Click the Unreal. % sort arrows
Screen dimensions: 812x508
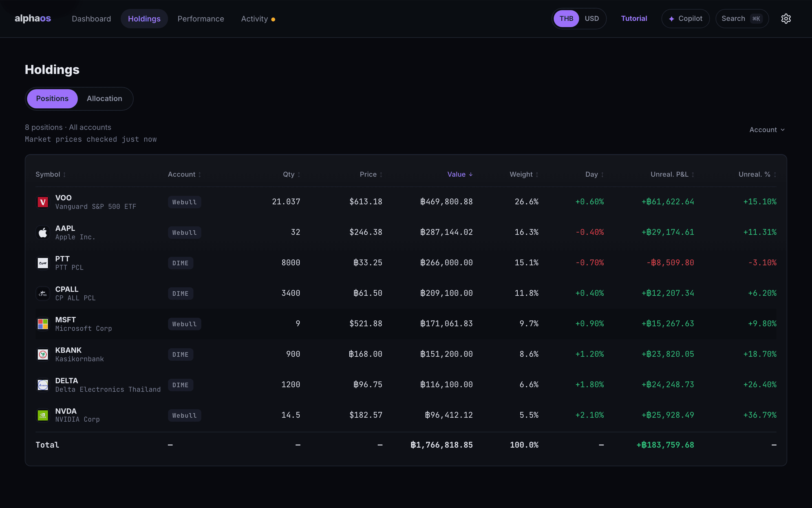[775, 174]
